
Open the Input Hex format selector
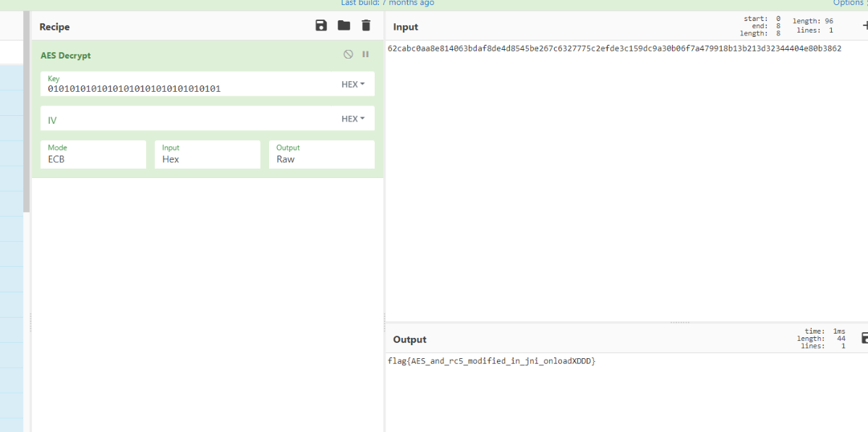[207, 154]
